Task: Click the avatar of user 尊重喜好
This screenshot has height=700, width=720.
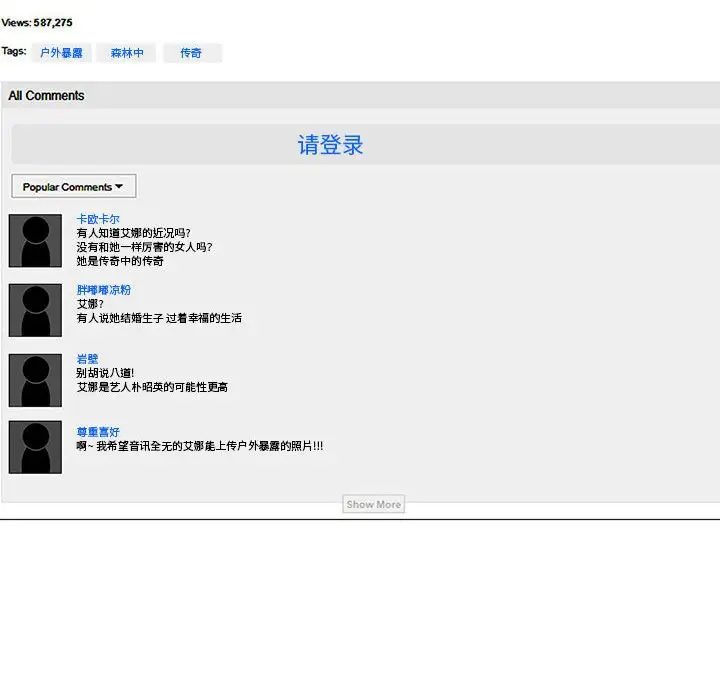Action: [35, 447]
